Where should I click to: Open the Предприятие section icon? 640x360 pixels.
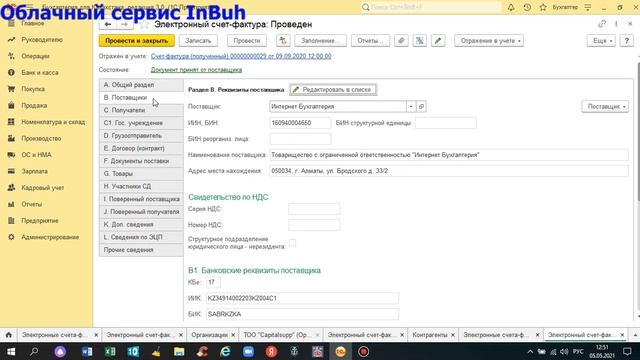point(11,220)
